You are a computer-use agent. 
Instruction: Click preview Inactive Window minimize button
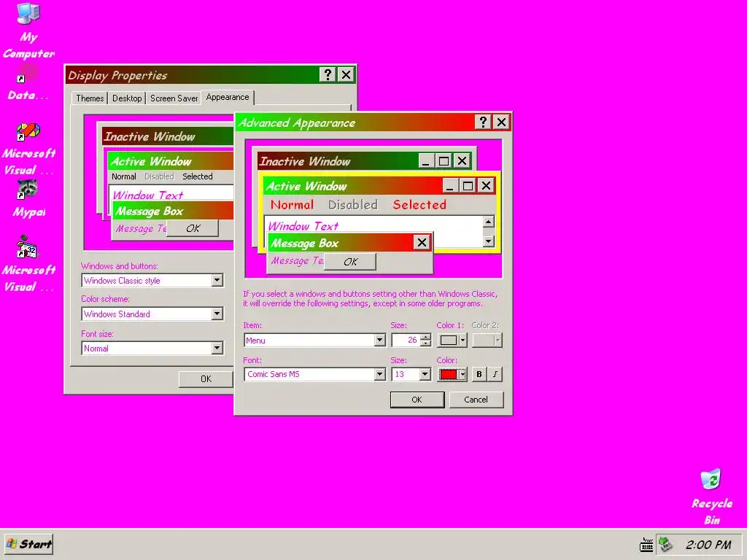click(x=426, y=161)
